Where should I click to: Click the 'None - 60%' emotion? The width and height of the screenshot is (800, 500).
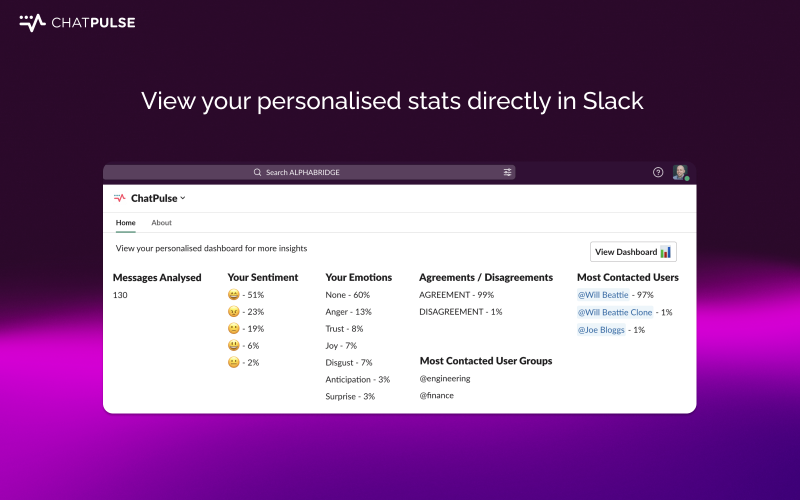pyautogui.click(x=347, y=295)
